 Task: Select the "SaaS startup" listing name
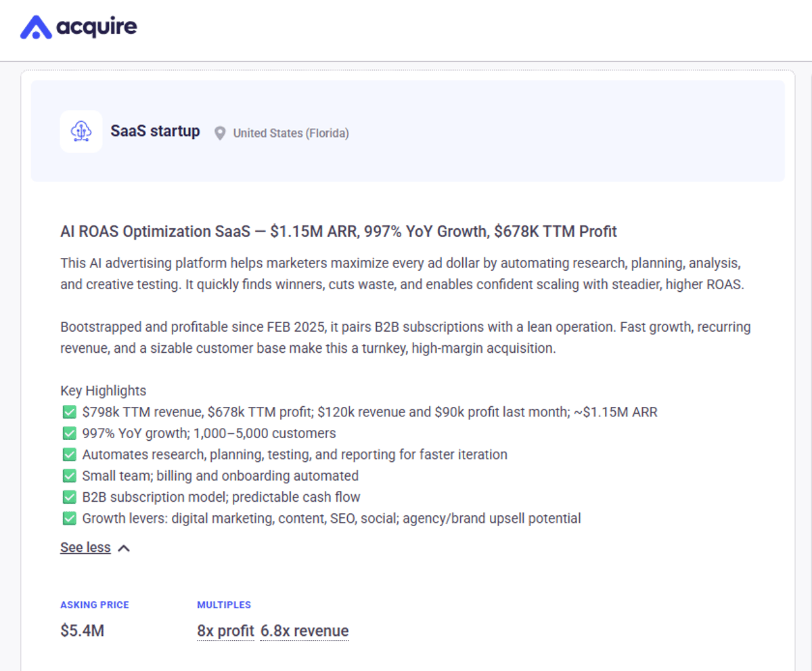pos(156,131)
